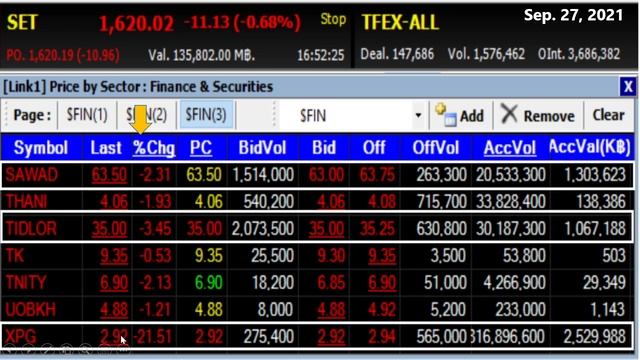Screen dimensions: 640x360
Task: Click TIDLOR bid price 35.00
Action: pos(326,229)
